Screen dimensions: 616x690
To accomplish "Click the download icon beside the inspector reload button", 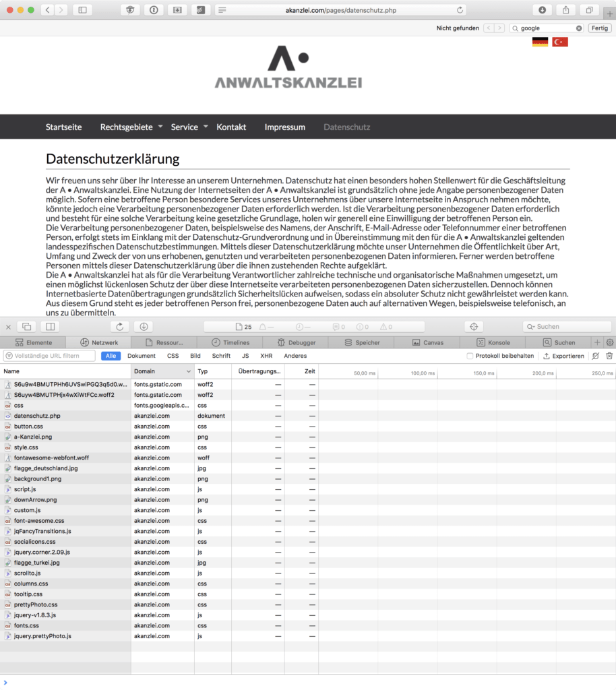I will (x=142, y=326).
